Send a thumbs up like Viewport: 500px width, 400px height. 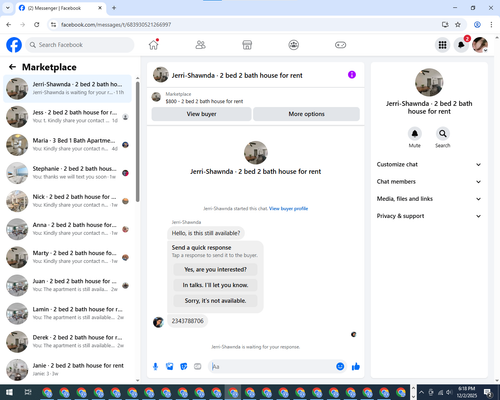click(x=356, y=367)
